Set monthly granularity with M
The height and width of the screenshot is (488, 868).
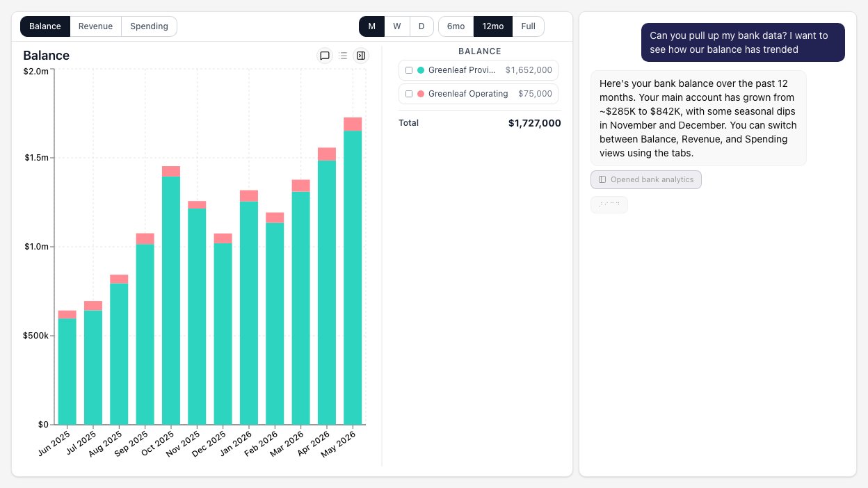click(x=372, y=26)
